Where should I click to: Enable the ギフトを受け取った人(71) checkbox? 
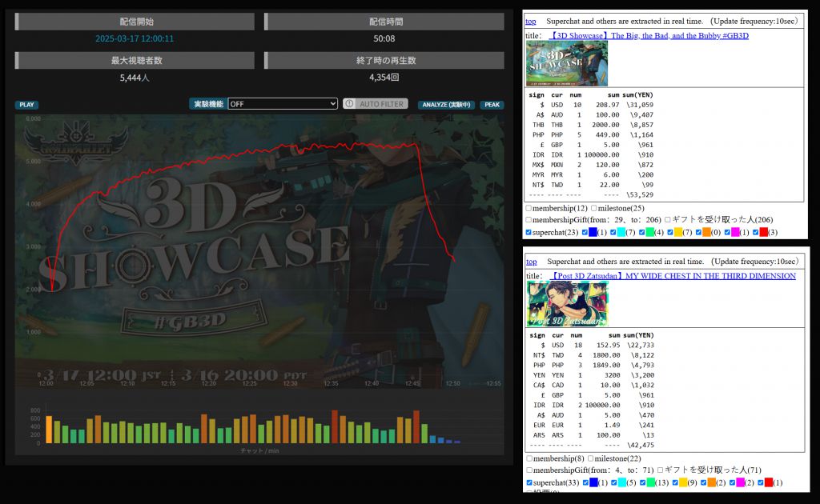(661, 470)
